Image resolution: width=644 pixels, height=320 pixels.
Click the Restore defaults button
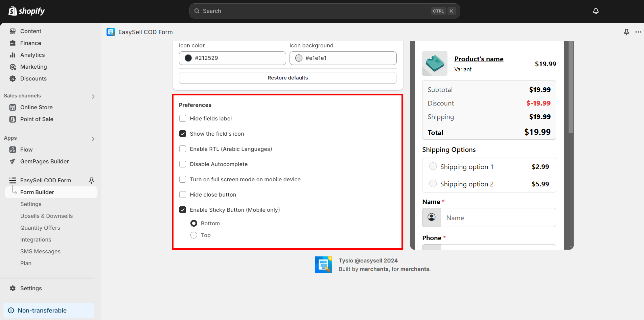tap(287, 78)
